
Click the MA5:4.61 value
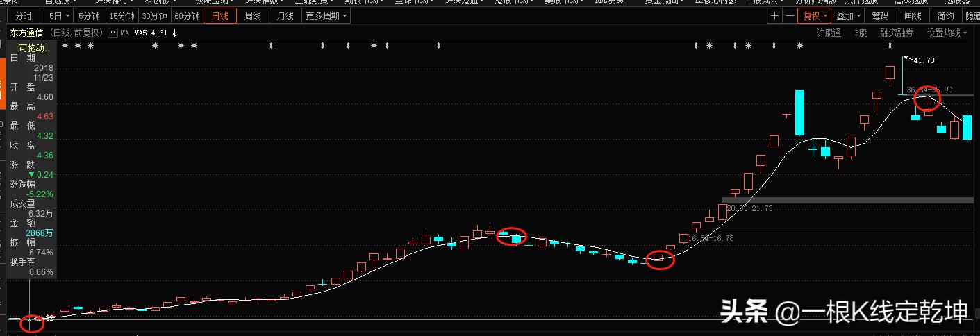click(x=151, y=33)
